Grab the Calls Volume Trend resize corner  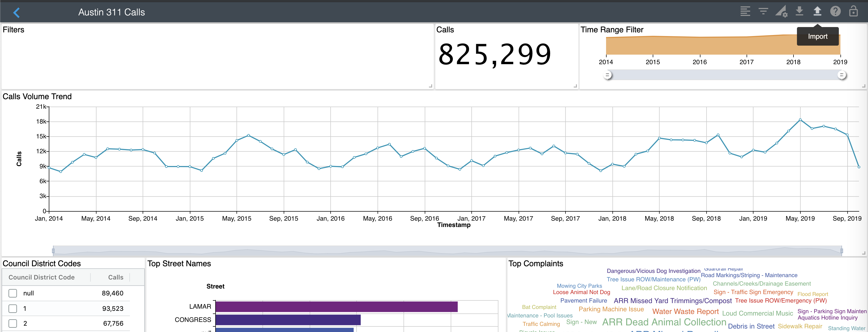tap(863, 253)
